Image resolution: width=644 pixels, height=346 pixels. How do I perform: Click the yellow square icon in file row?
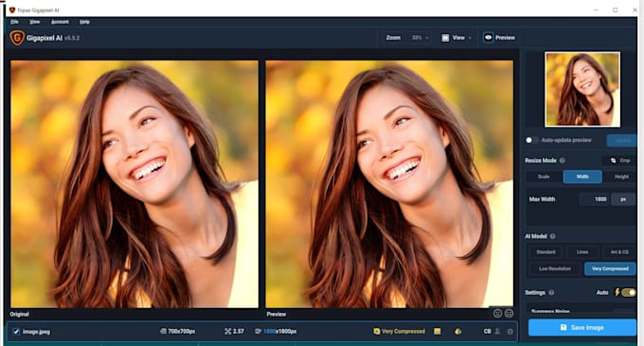[437, 331]
